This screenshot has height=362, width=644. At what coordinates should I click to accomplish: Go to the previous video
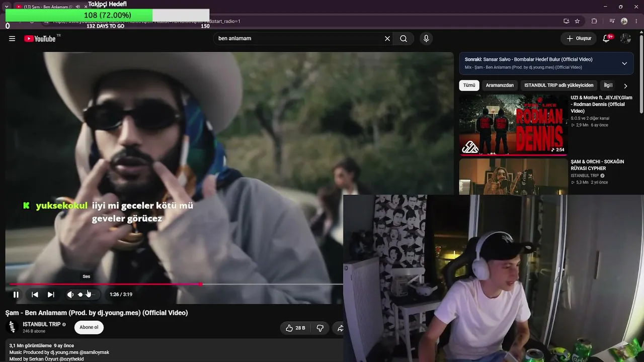(x=35, y=295)
